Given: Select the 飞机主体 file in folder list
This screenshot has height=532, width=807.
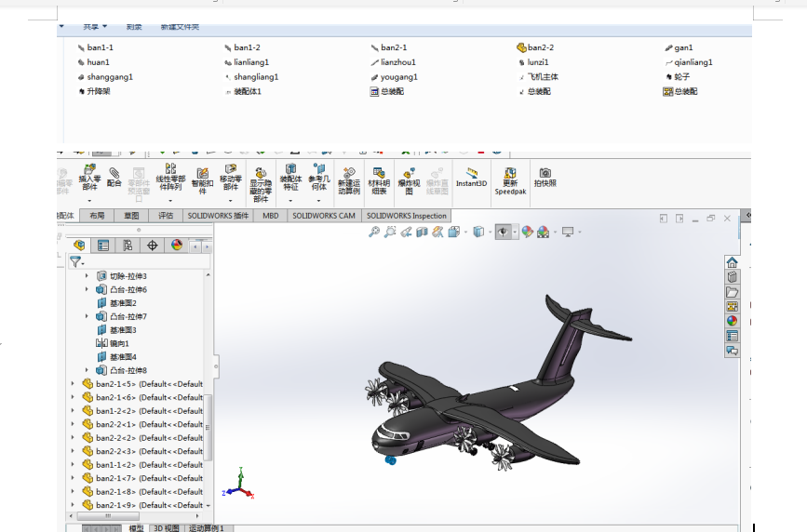Looking at the screenshot, I should pos(538,76).
